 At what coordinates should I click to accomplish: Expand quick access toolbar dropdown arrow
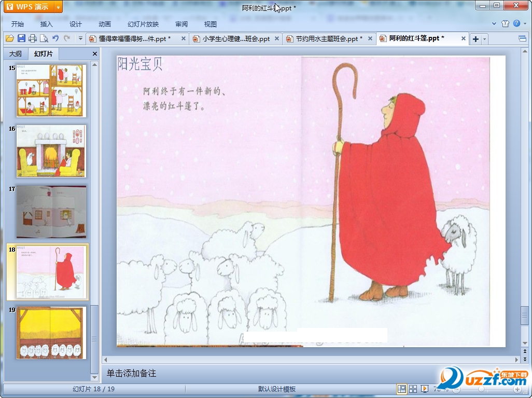(80, 38)
